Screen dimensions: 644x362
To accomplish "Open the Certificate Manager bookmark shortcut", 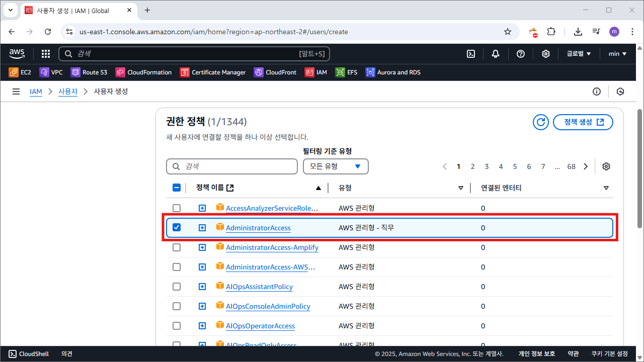I will tap(213, 72).
